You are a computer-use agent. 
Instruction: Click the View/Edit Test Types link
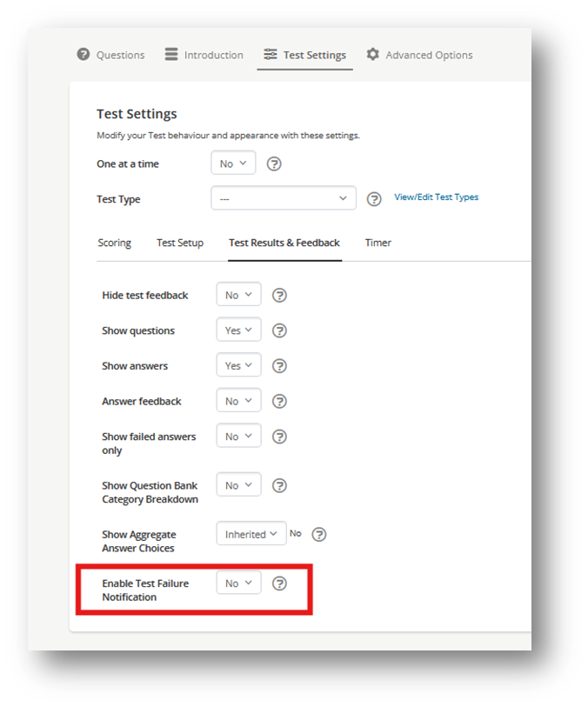point(436,197)
